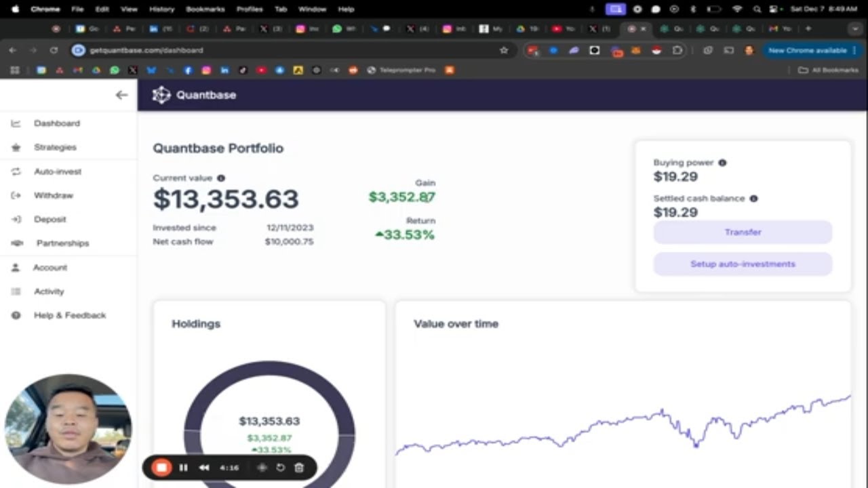Click the MetaMask fox extension icon
Screen dimensions: 868x488
[x=636, y=50]
